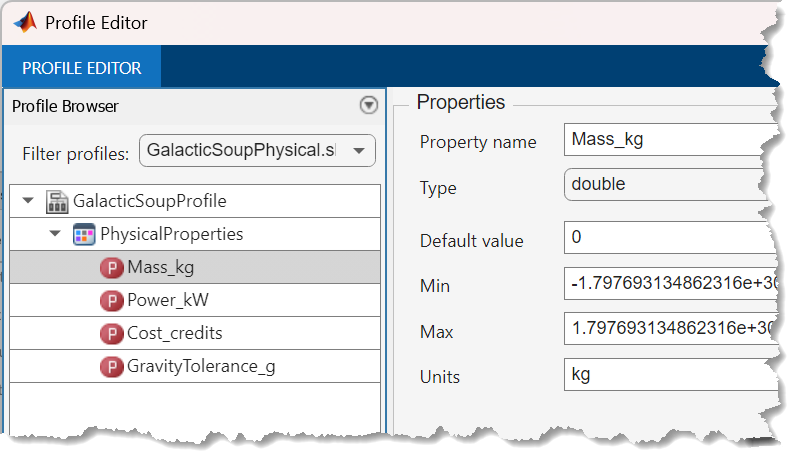This screenshot has height=453, width=789.
Task: Open the Filter profiles dropdown
Action: 257,151
